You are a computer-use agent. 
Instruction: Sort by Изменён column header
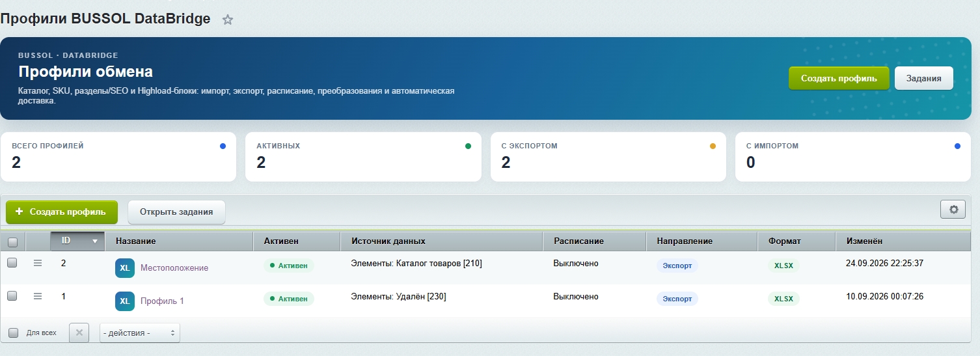903,241
